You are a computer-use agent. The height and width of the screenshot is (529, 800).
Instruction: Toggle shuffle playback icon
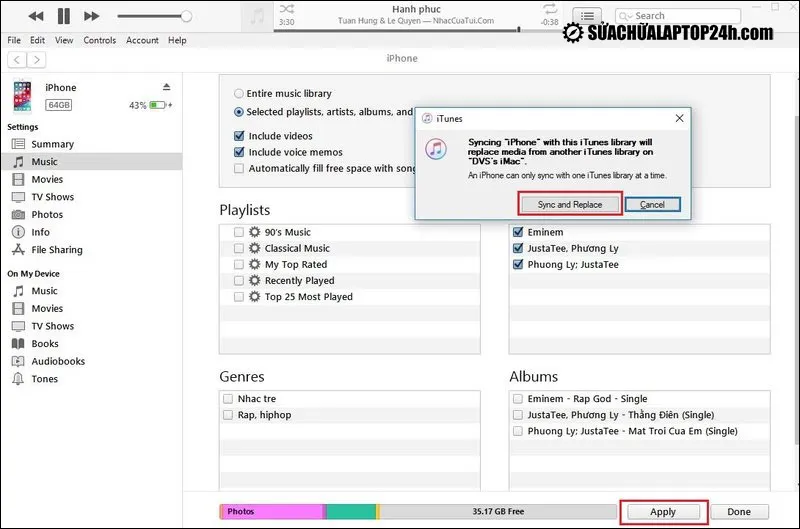287,9
